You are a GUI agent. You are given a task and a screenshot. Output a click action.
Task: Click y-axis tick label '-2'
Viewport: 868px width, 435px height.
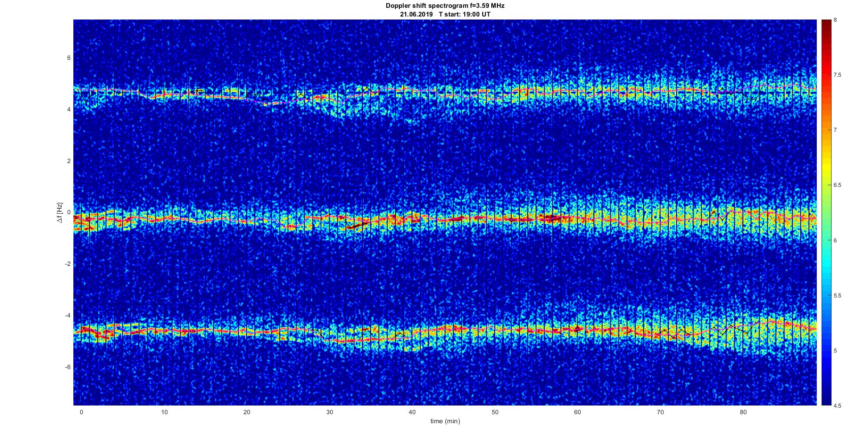[67, 264]
